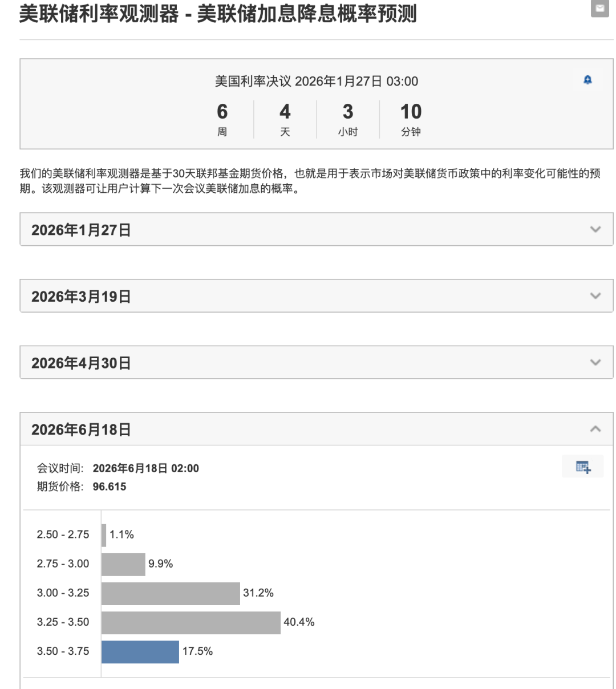616x689 pixels.
Task: Click the blue alert bell icon
Action: pos(587,80)
